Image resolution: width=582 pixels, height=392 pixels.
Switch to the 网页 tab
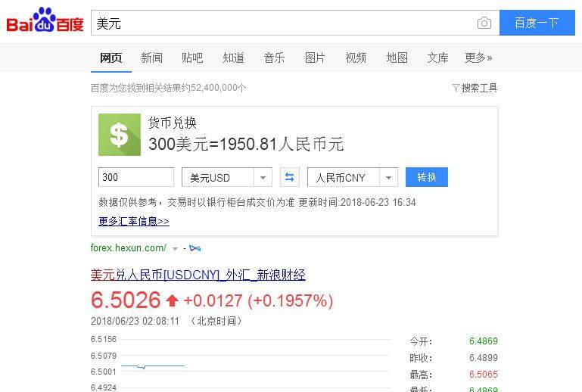pos(111,58)
